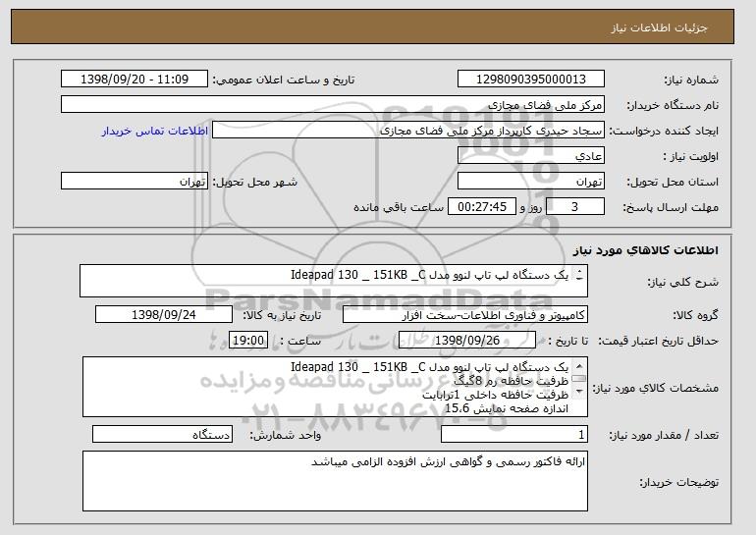Click the label نام دستگاه خریدار
756x535 pixels.
(x=673, y=106)
